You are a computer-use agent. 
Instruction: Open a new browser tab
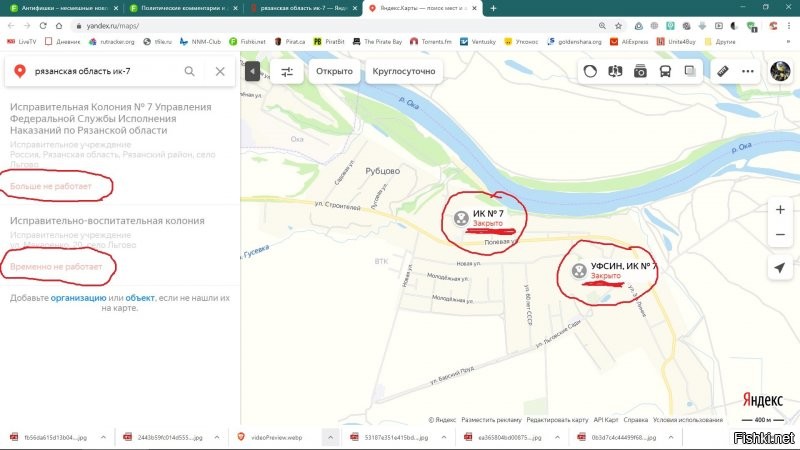click(x=493, y=8)
